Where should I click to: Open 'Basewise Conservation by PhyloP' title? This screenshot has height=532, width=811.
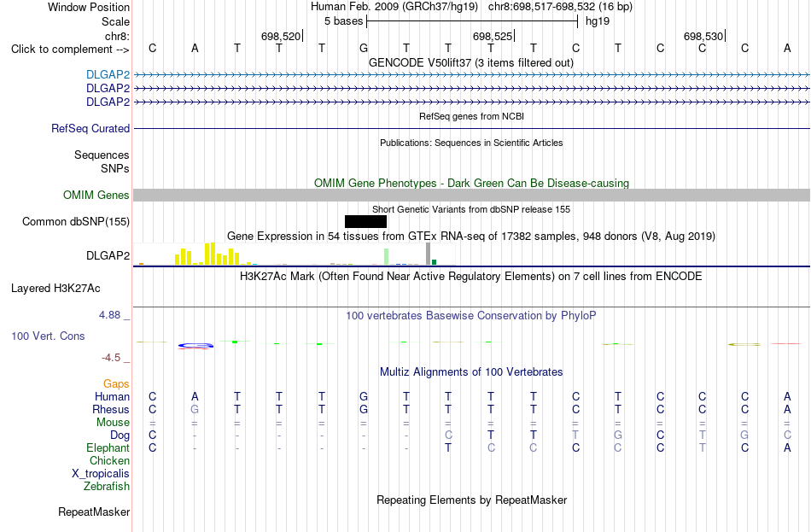point(471,316)
